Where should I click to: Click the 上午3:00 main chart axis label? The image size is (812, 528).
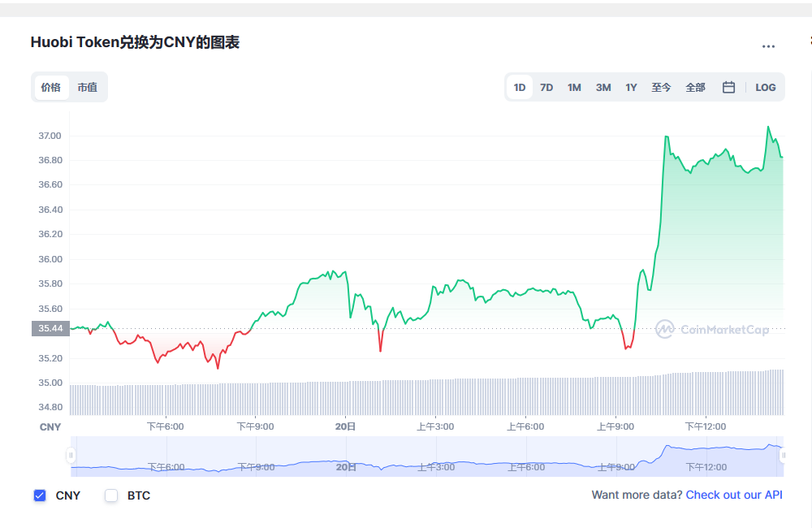[x=435, y=426]
